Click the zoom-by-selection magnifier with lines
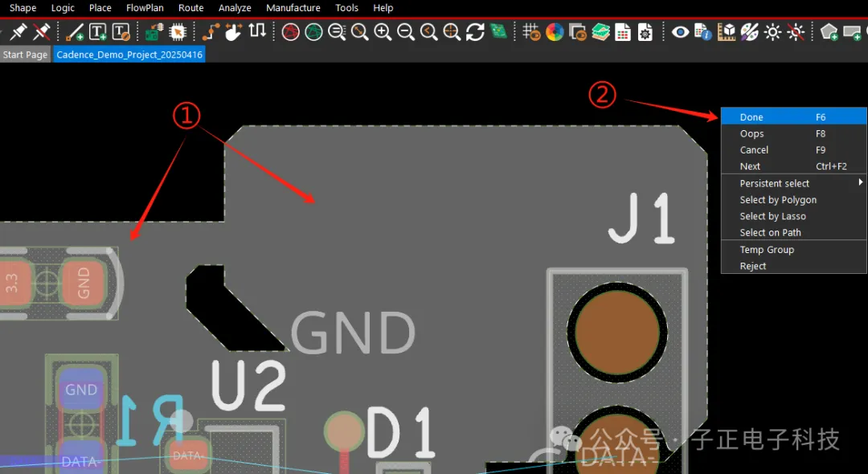Viewport: 868px width, 474px height. [x=337, y=32]
